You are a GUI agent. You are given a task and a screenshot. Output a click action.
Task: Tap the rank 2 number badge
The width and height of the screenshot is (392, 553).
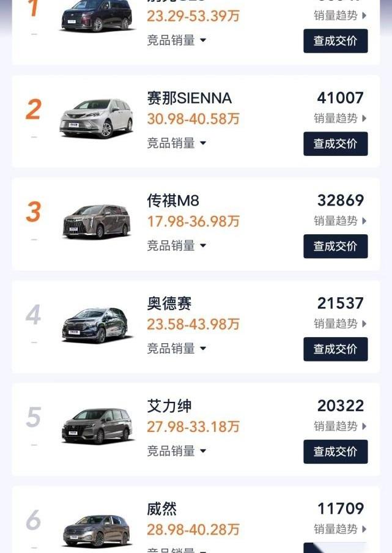[34, 109]
